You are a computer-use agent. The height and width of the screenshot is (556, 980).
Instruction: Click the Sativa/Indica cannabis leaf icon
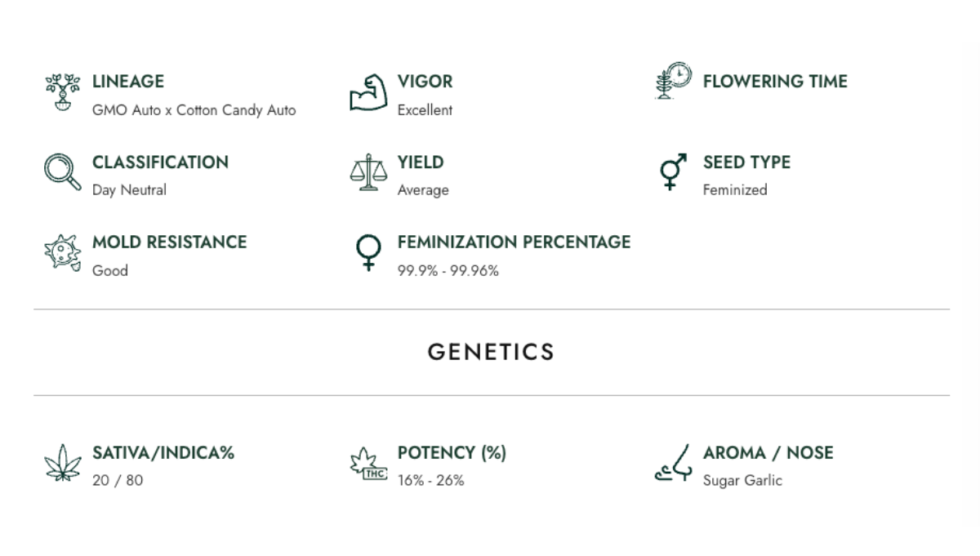coord(63,463)
